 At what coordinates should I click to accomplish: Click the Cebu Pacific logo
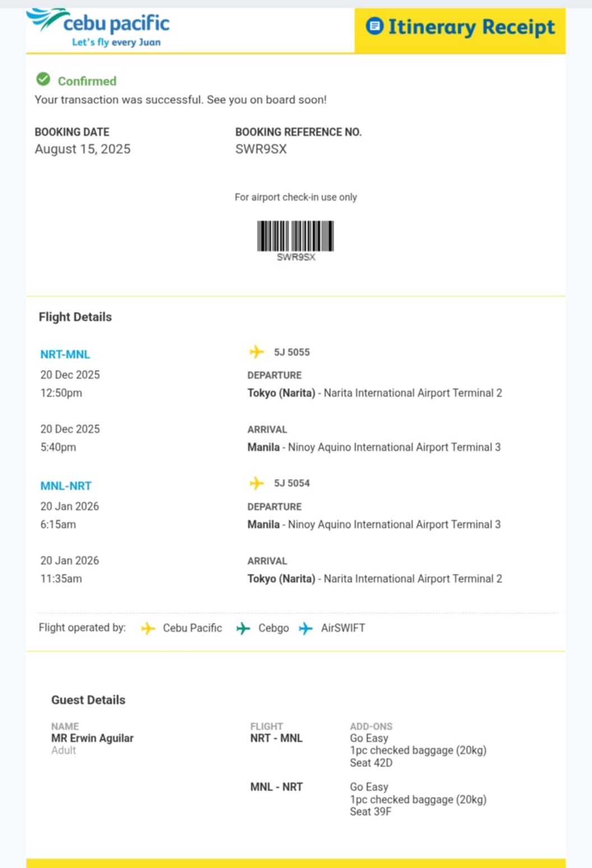[98, 27]
